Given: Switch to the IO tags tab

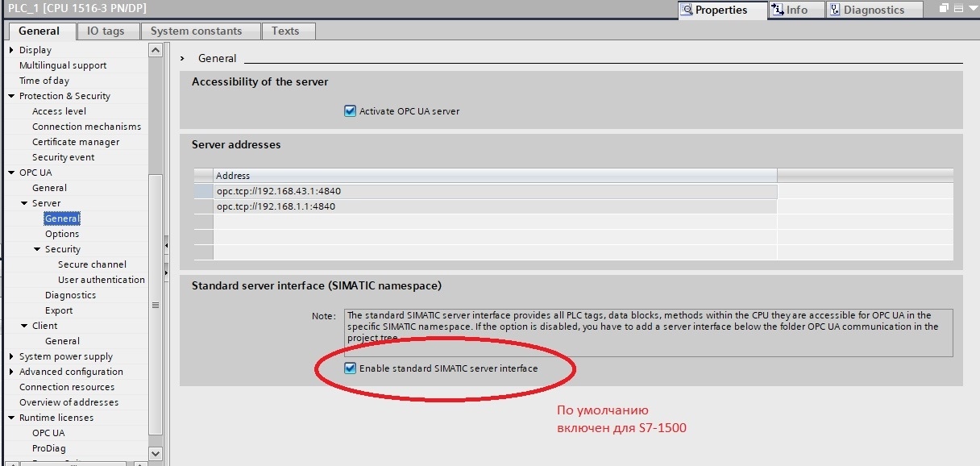Looking at the screenshot, I should [x=106, y=31].
